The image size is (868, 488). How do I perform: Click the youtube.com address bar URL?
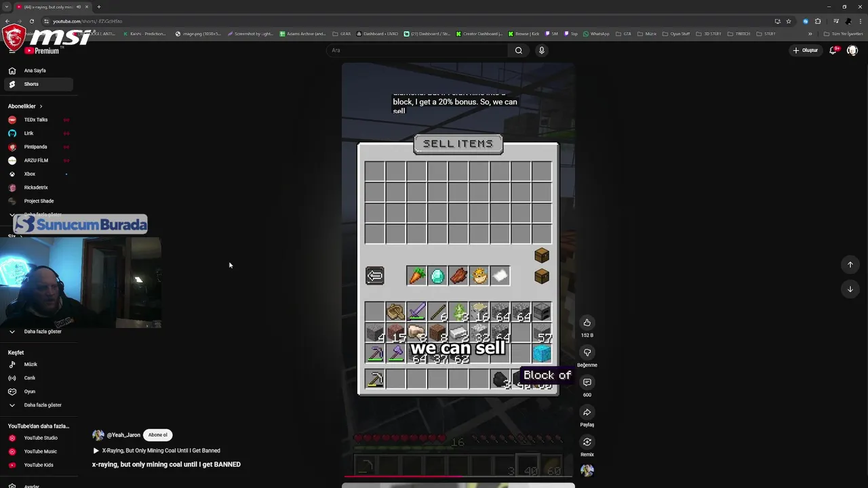click(87, 21)
